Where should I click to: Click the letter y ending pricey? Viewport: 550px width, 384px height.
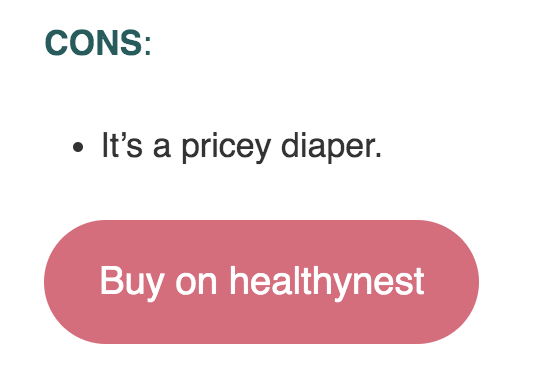click(x=262, y=151)
